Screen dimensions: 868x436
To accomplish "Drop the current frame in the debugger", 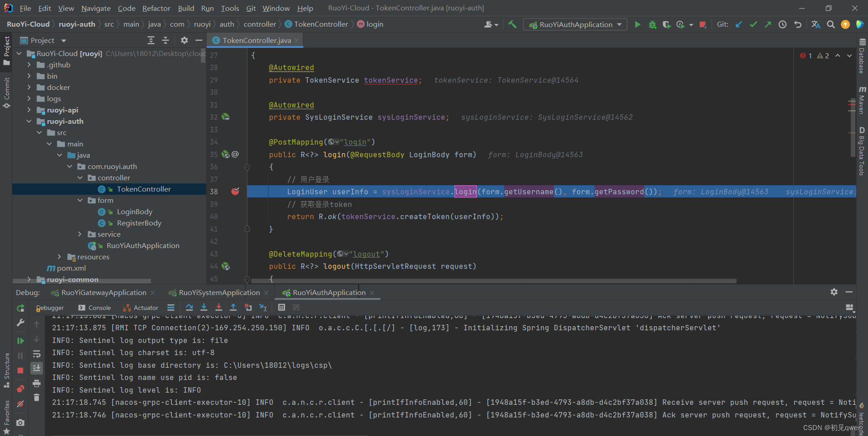I will click(x=248, y=307).
